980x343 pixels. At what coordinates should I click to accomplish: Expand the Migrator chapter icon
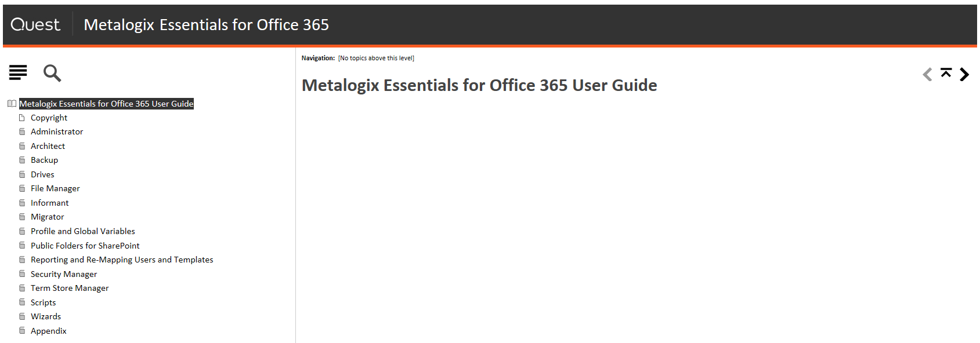(x=22, y=217)
